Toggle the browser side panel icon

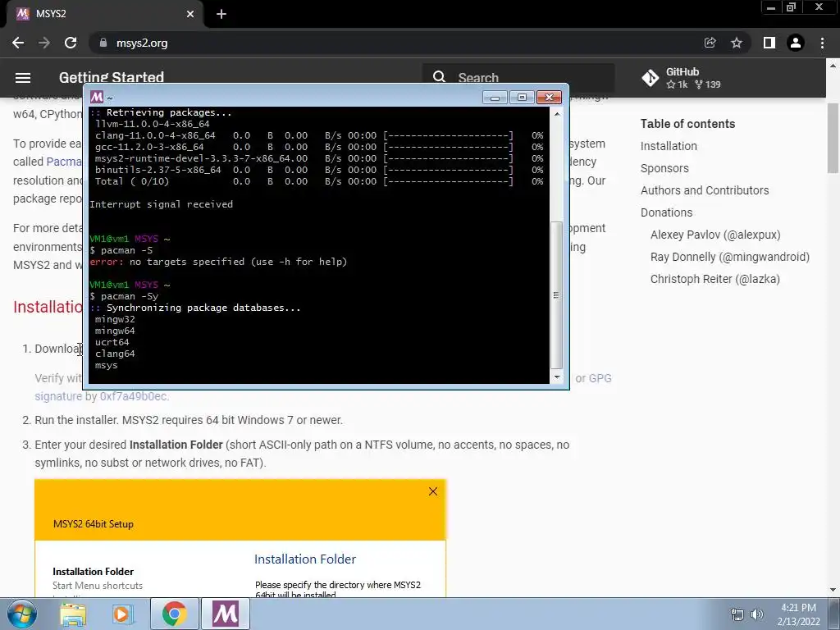tap(769, 43)
